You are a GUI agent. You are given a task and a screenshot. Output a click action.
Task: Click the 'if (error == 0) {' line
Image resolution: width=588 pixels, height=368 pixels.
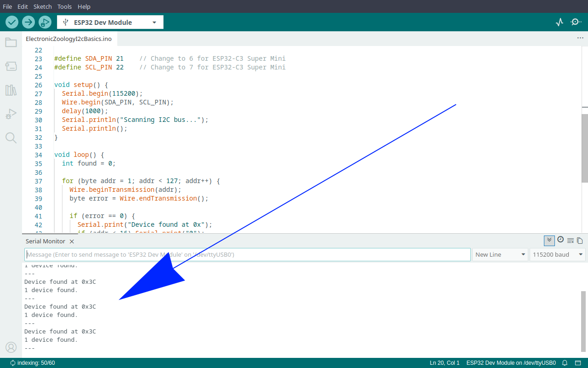(x=102, y=216)
